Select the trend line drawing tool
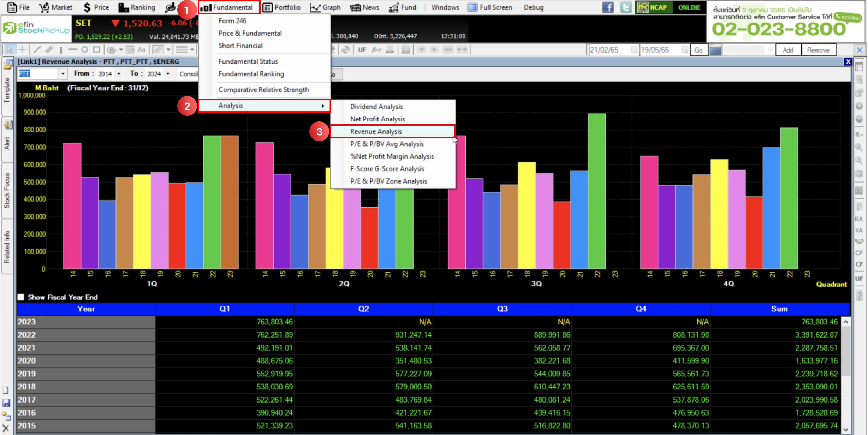The width and height of the screenshot is (868, 435). pos(37,50)
